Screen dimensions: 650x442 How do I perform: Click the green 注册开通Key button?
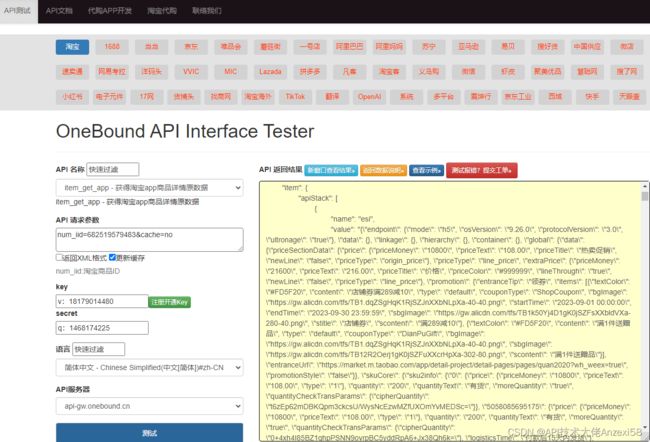pyautogui.click(x=170, y=302)
